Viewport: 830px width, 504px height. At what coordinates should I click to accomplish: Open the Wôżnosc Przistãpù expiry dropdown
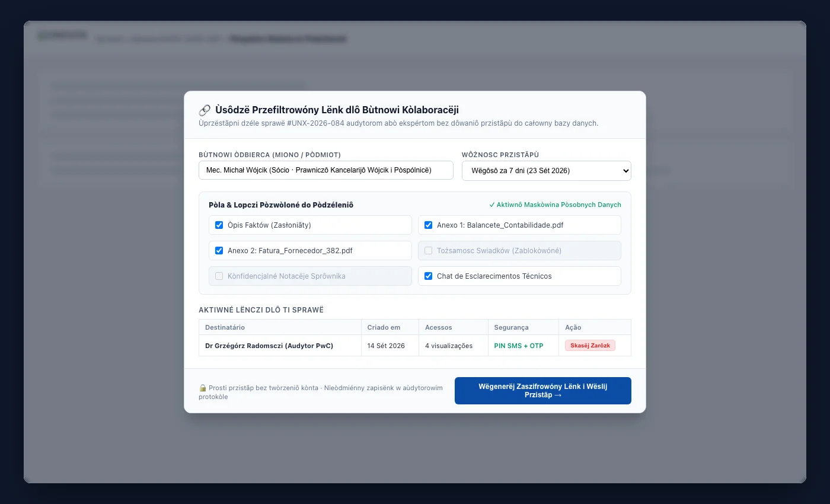(547, 171)
